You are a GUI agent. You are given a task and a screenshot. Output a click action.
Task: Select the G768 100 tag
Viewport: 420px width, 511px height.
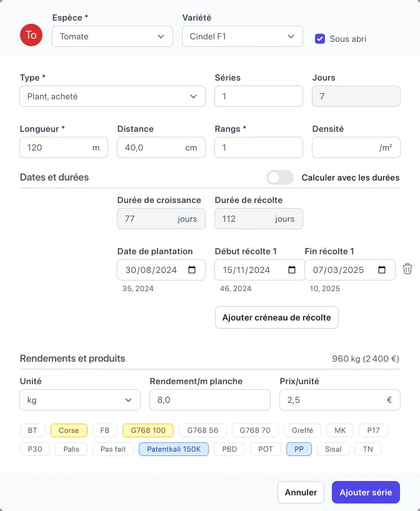[147, 430]
